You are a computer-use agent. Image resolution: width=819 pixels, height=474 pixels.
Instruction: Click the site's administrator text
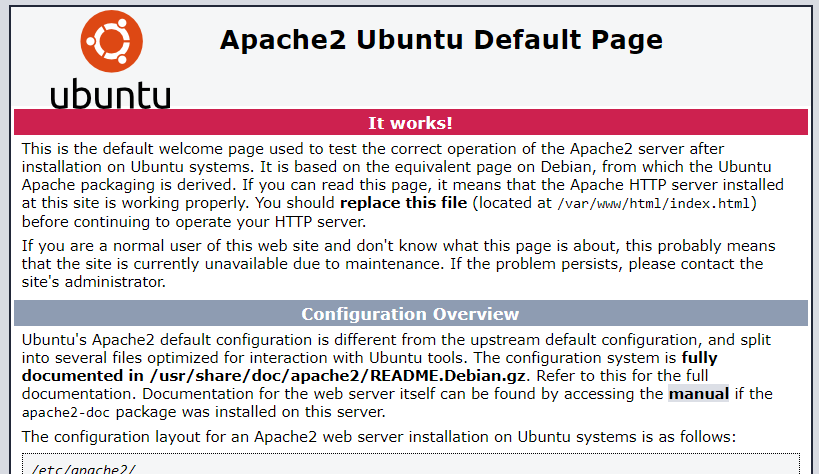[93, 282]
